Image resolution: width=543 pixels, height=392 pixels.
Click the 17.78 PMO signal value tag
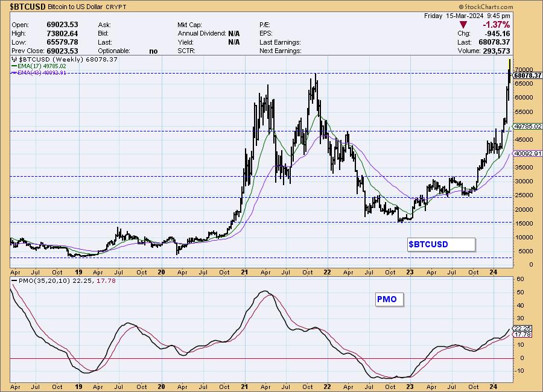click(522, 335)
